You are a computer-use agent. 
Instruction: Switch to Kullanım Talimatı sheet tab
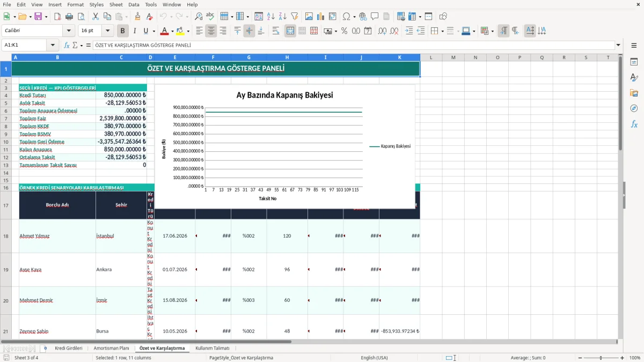click(x=213, y=348)
